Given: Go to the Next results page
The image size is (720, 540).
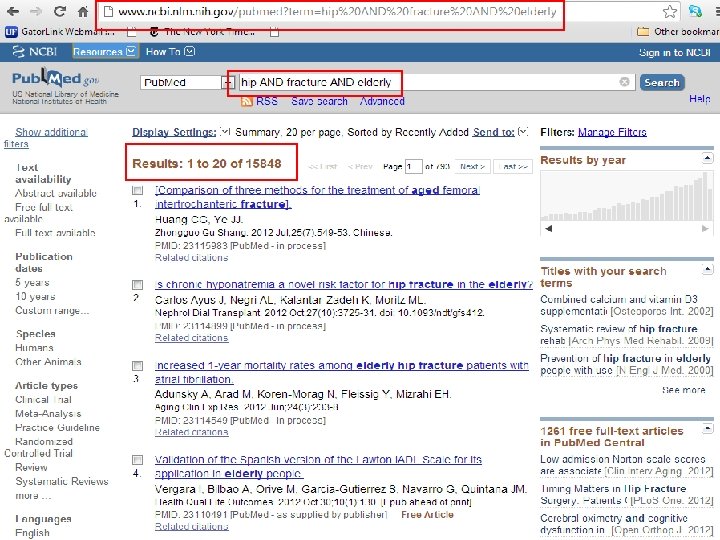Looking at the screenshot, I should (x=472, y=166).
